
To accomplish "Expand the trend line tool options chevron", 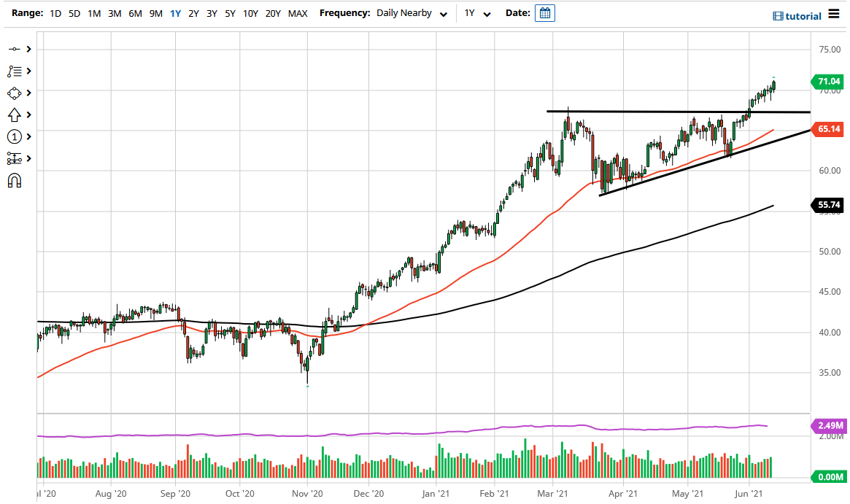I will click(27, 49).
